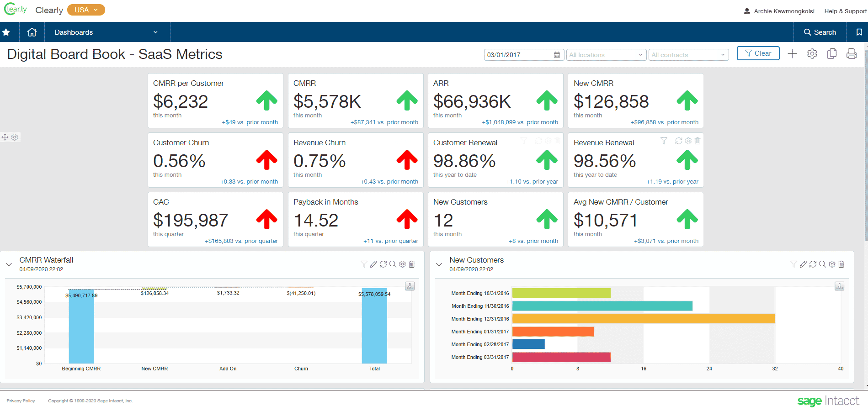Zoom into the New Customers chart
This screenshot has width=868, height=411.
pyautogui.click(x=822, y=264)
